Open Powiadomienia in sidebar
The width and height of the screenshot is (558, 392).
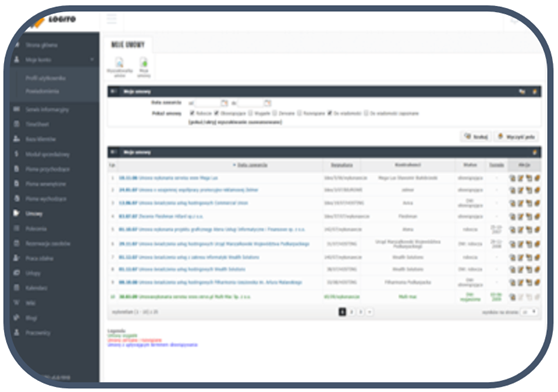tap(42, 91)
